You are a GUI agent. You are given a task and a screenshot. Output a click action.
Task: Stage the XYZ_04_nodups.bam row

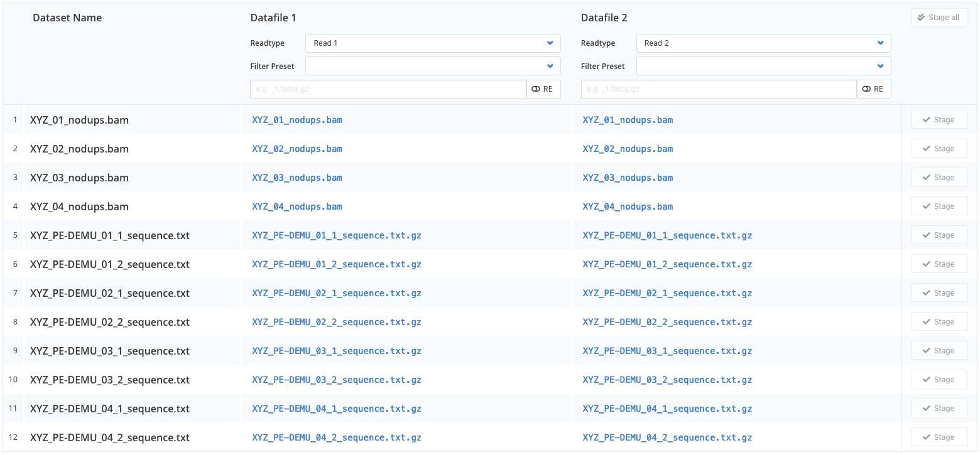coord(939,206)
